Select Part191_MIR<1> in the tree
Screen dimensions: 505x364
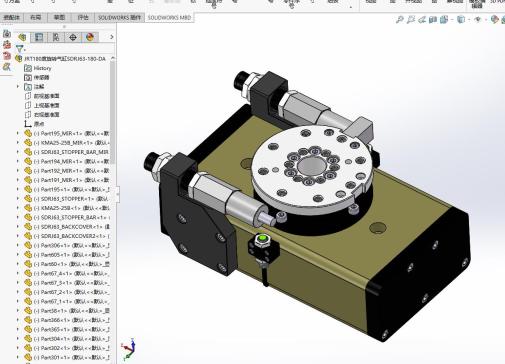point(71,180)
